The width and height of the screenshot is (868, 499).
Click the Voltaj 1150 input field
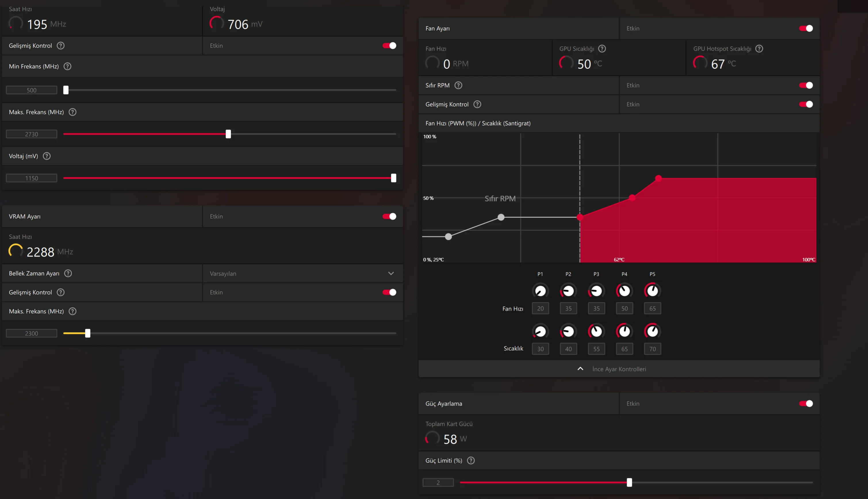(32, 178)
